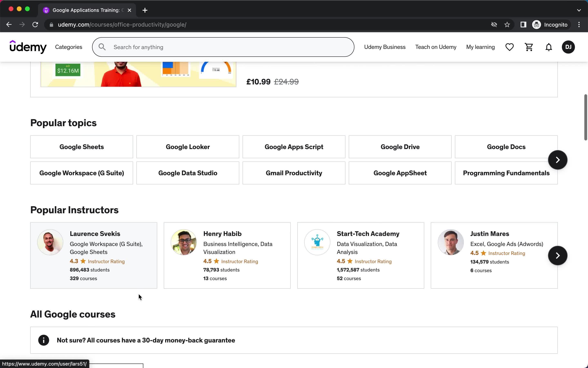
Task: Open the Incognito profile indicator
Action: click(550, 25)
